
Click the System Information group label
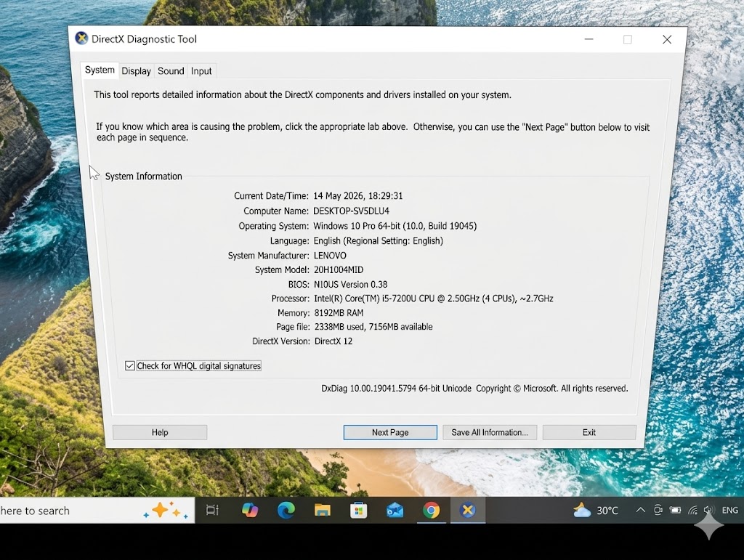[143, 176]
